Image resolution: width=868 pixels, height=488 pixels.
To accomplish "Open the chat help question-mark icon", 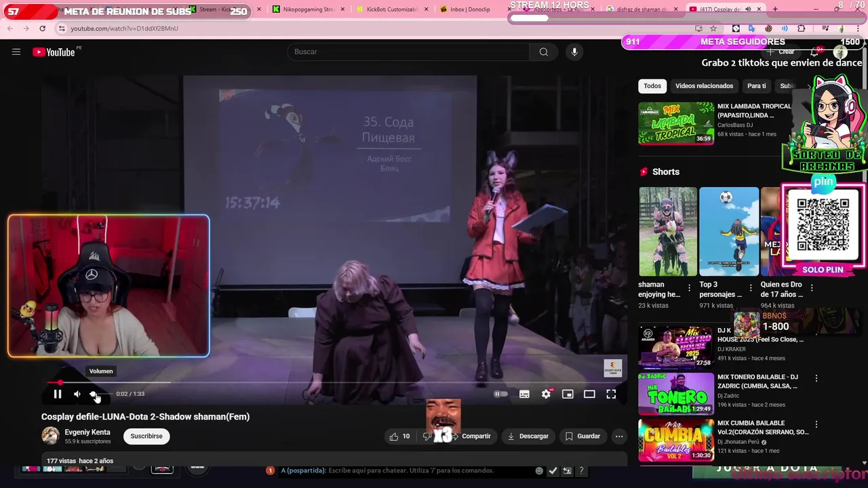I will coord(580,470).
